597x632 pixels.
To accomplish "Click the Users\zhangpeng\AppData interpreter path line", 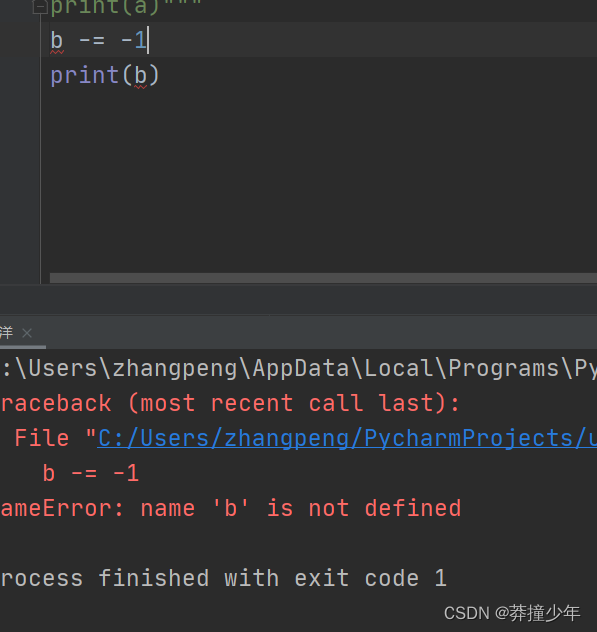I will tap(298, 368).
